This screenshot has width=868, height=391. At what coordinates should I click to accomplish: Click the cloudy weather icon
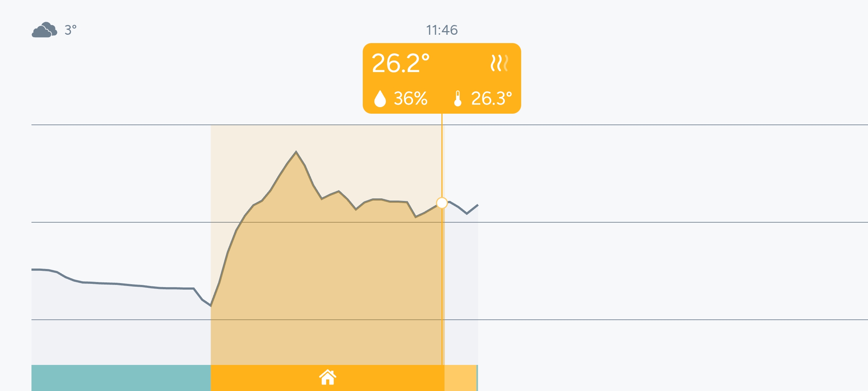pos(44,30)
